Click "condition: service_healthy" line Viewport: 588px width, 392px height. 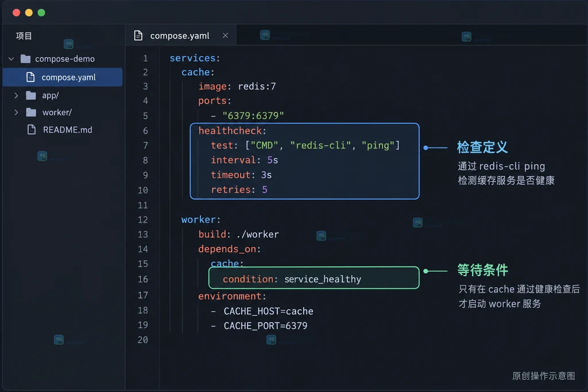(x=292, y=279)
